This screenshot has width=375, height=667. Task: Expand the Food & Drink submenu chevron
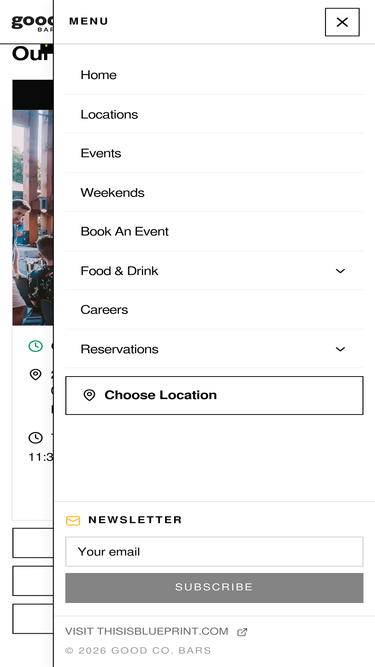point(340,271)
